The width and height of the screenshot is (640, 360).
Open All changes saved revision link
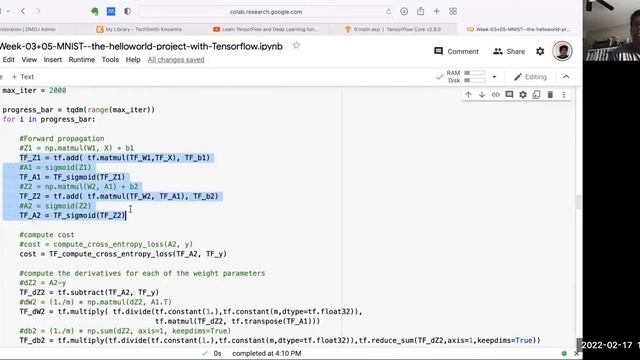point(176,60)
